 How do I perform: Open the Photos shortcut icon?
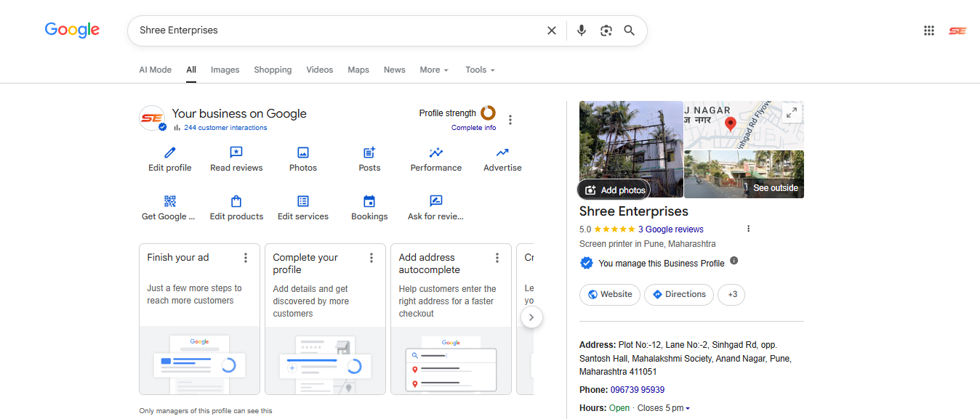tap(303, 152)
